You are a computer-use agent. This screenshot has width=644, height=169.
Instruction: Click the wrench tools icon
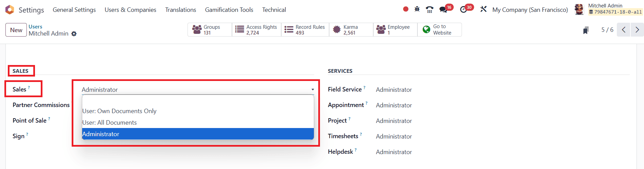[x=483, y=9]
